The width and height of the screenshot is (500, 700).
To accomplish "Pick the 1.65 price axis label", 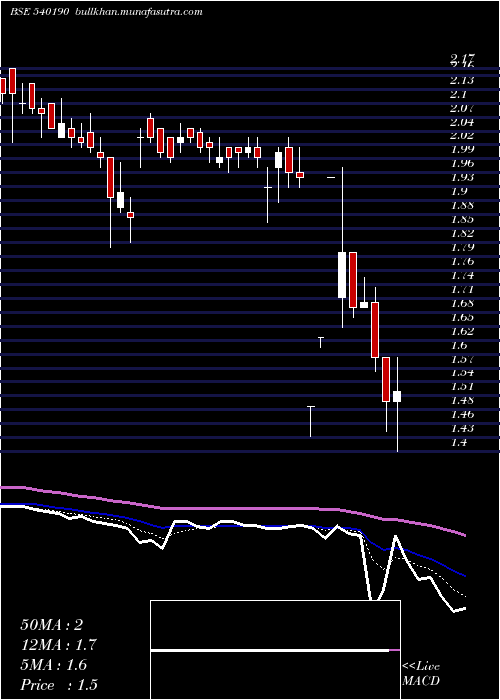I will [462, 317].
